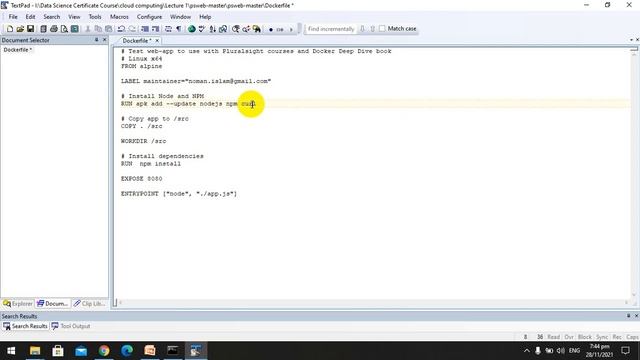Open the Tools menu
The width and height of the screenshot is (640, 360).
click(x=95, y=17)
